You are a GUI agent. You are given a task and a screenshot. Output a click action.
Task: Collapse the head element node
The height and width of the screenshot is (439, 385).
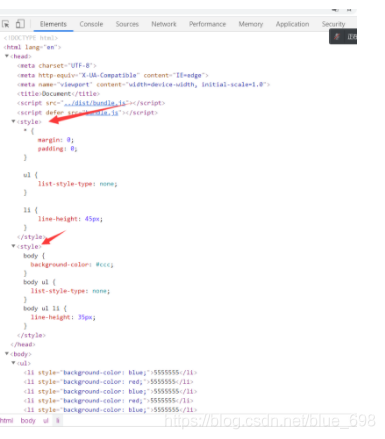[x=7, y=56]
